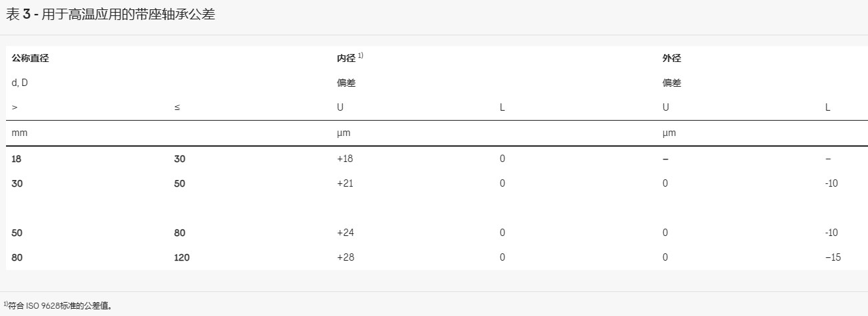Click the table title 表 3 heading
The height and width of the screenshot is (316, 868).
(x=111, y=14)
